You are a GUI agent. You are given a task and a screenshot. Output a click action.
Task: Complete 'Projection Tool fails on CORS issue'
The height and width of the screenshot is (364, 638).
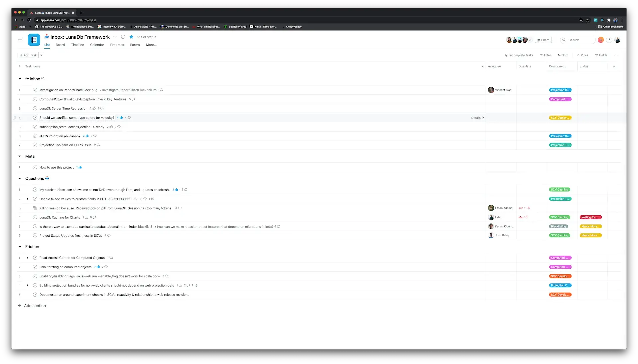click(x=35, y=145)
